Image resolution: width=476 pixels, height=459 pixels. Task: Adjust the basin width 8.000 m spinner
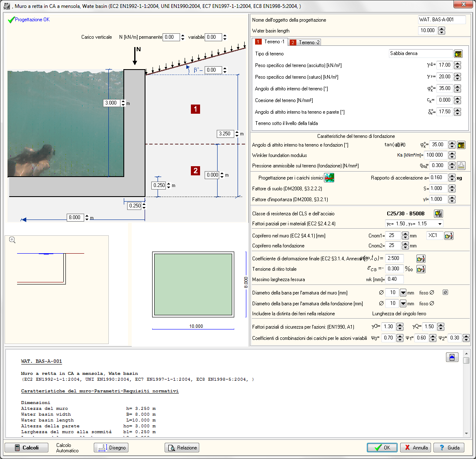87,217
